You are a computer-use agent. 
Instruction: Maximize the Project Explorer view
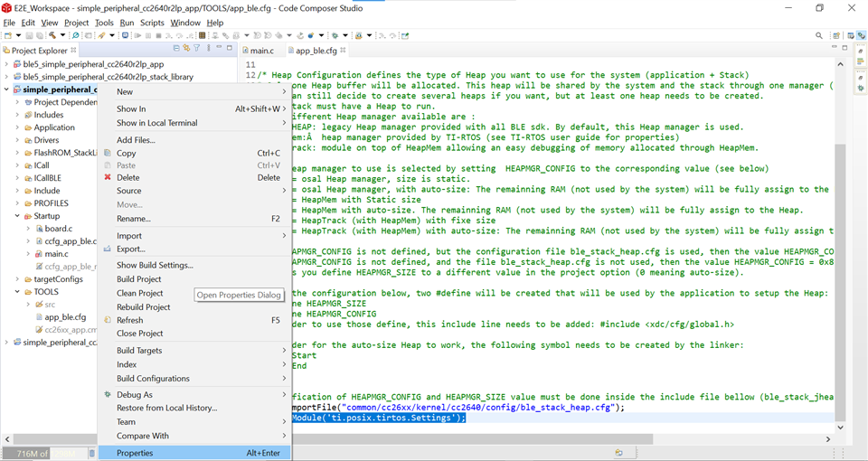(229, 48)
